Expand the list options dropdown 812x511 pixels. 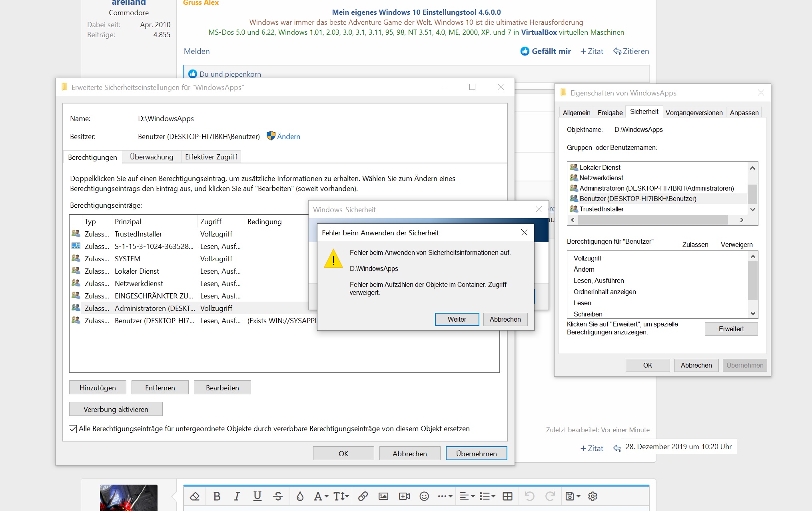487,496
